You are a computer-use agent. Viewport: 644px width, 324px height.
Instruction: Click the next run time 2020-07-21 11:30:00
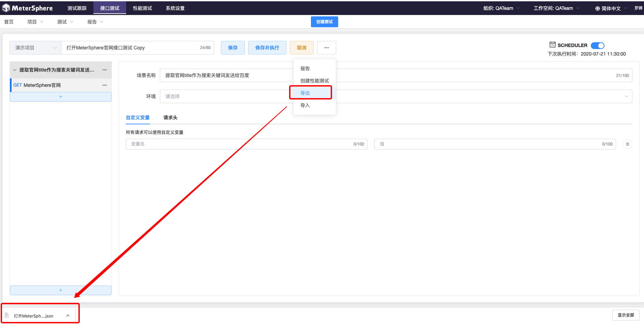point(603,54)
